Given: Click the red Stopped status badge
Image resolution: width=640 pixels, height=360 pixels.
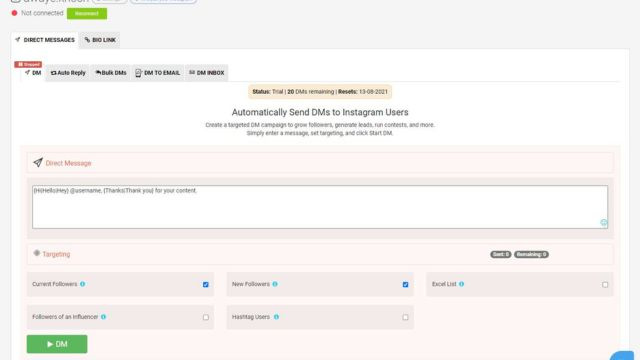Looking at the screenshot, I should point(28,64).
